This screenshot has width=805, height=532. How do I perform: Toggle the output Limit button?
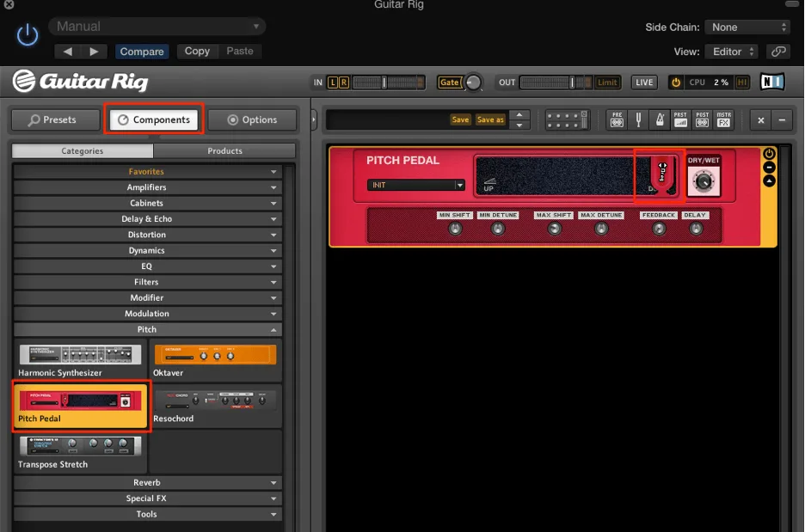coord(607,83)
